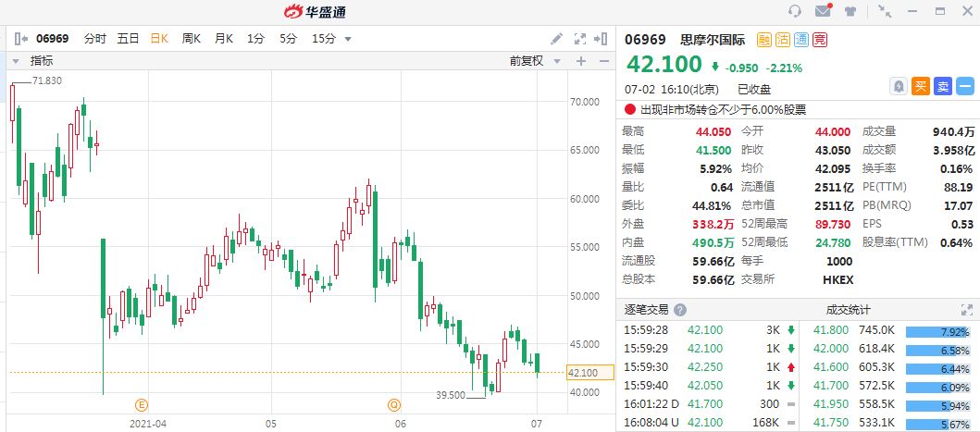The height and width of the screenshot is (432, 980).
Task: Click the 最低 value 41.500
Action: click(x=713, y=150)
